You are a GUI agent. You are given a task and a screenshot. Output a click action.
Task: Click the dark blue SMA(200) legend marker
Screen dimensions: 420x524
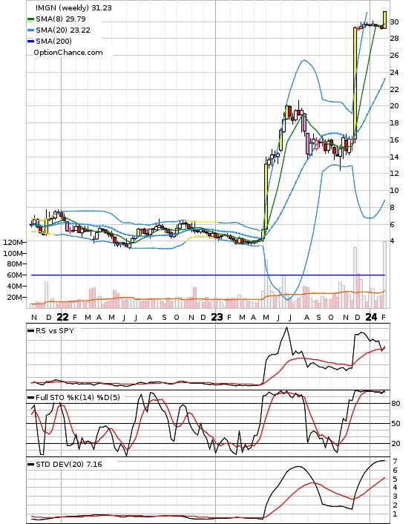pos(30,41)
